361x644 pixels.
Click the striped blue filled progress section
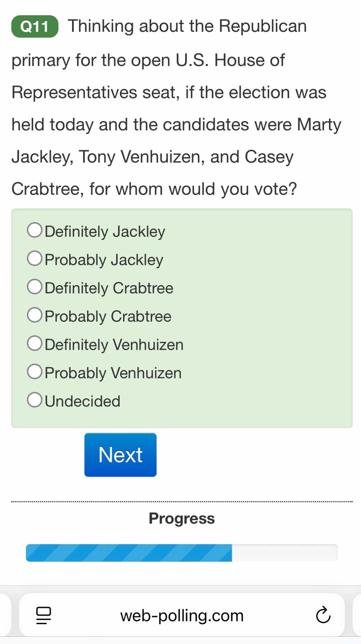click(x=129, y=553)
